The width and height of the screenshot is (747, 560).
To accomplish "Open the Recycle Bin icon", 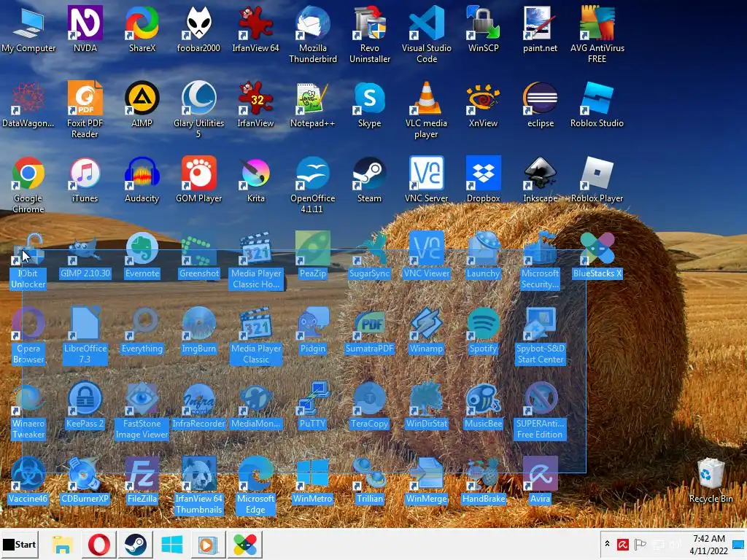I will tap(711, 480).
